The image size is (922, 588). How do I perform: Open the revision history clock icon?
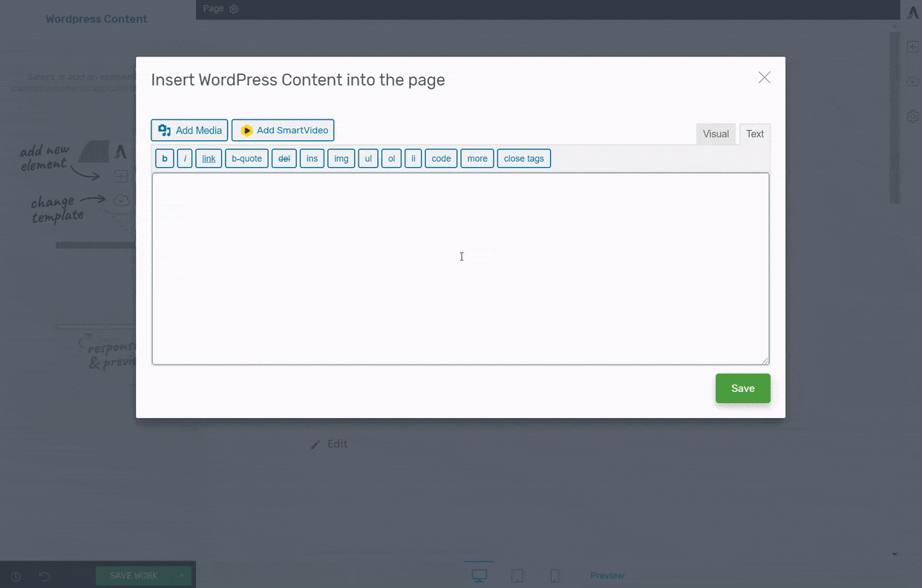click(x=16, y=576)
